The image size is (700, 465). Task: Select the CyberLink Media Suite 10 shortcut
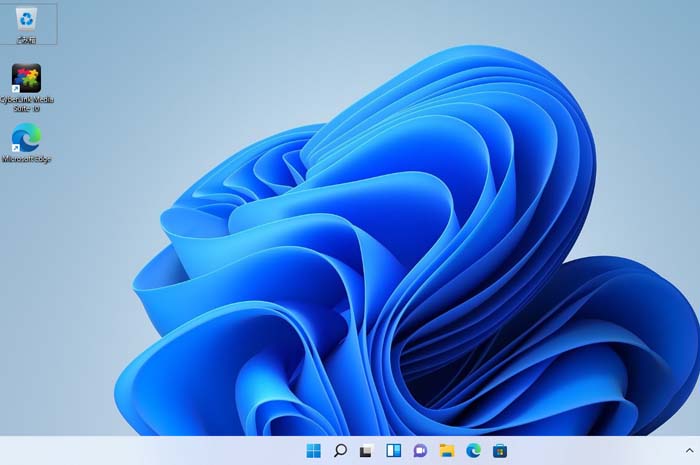(27, 88)
